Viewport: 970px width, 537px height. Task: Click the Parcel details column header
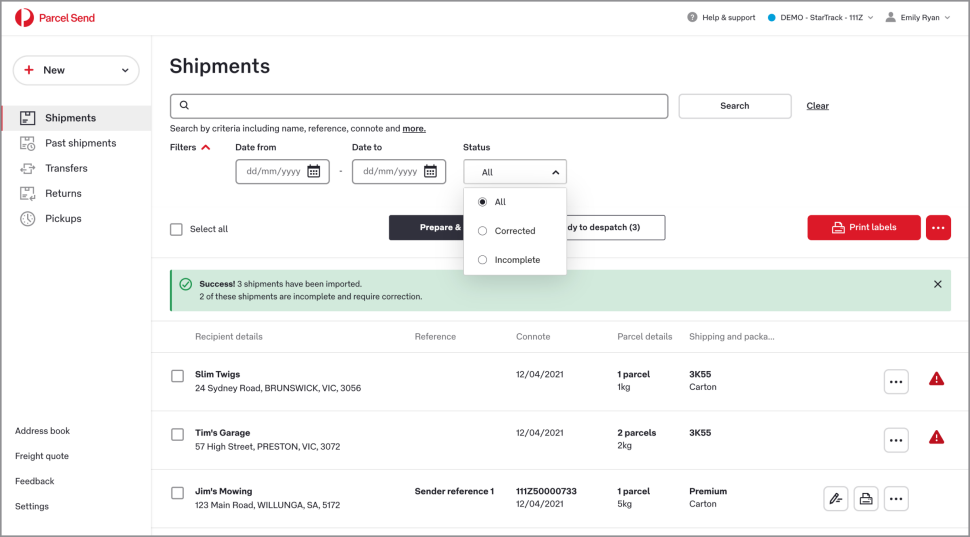(x=645, y=337)
